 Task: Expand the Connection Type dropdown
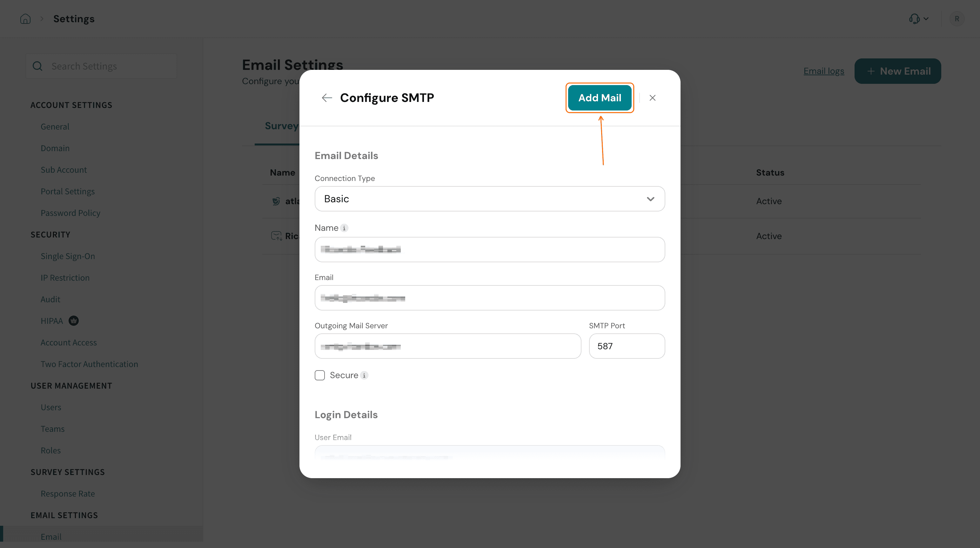click(x=490, y=199)
